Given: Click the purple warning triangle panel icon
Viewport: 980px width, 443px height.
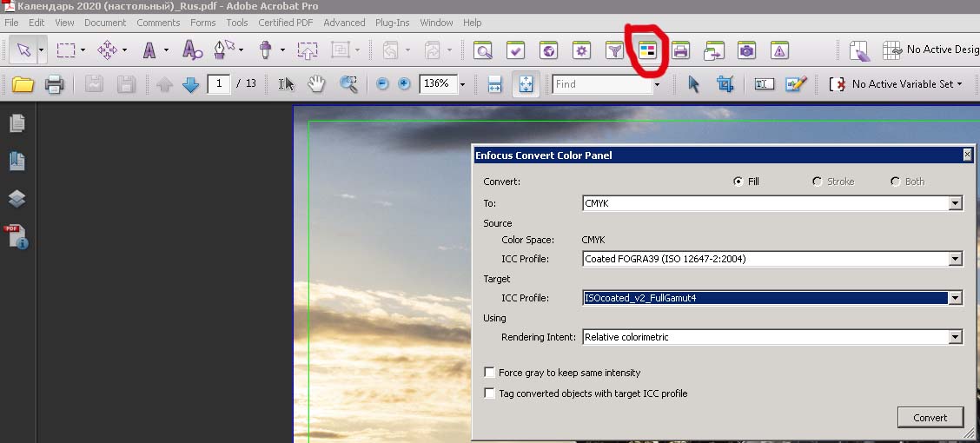Looking at the screenshot, I should pyautogui.click(x=779, y=50).
